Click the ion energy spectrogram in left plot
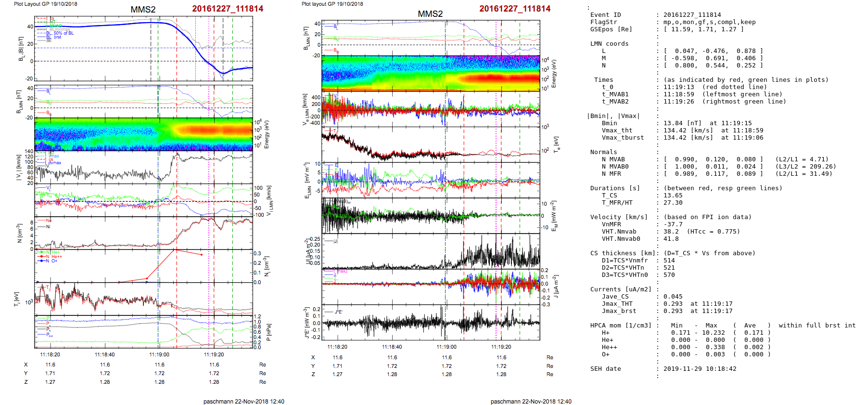The height and width of the screenshot is (405, 868). click(143, 134)
